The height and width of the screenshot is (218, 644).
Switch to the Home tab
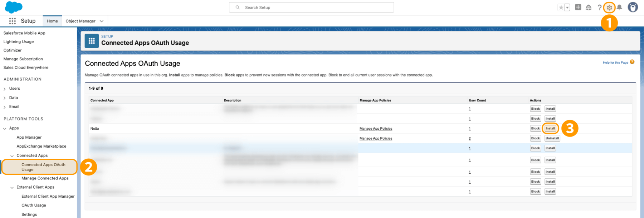coord(52,21)
